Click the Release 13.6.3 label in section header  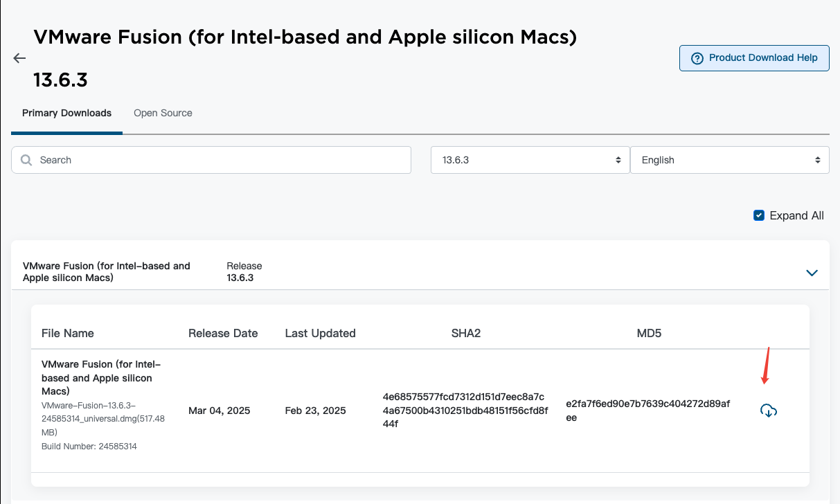[244, 272]
